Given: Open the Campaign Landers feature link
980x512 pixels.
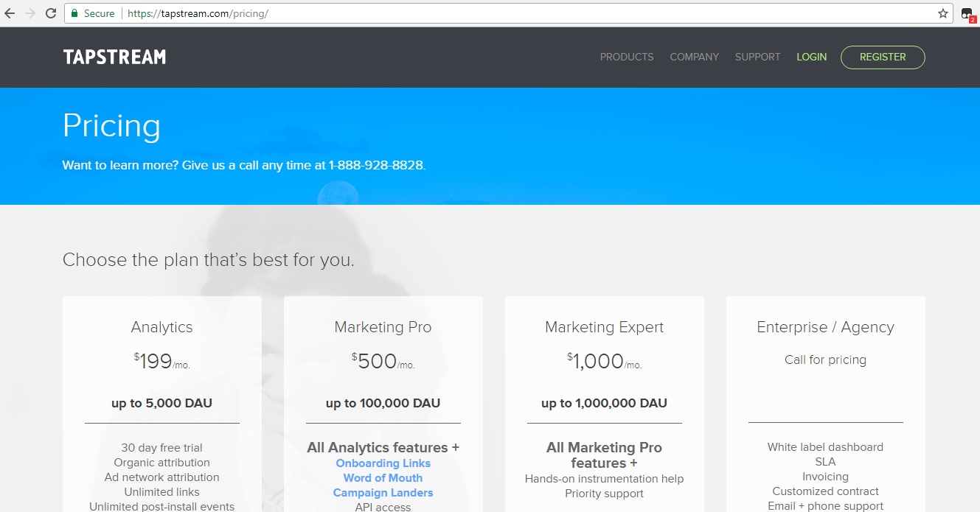Looking at the screenshot, I should 383,493.
